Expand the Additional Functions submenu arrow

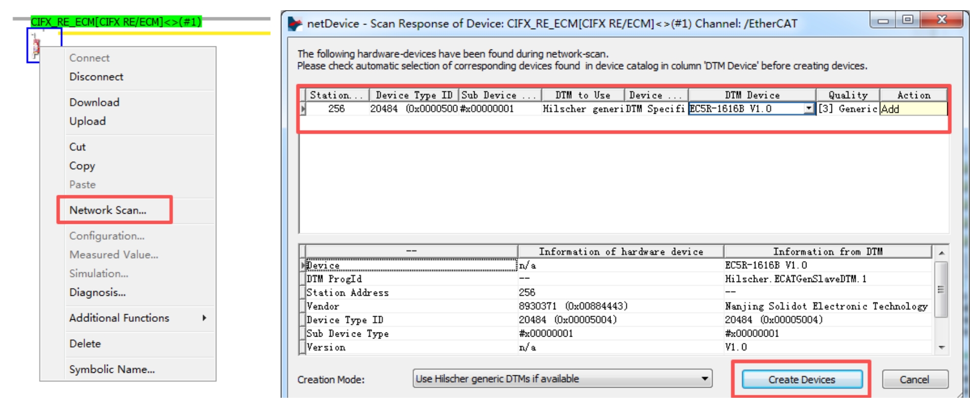click(x=204, y=318)
